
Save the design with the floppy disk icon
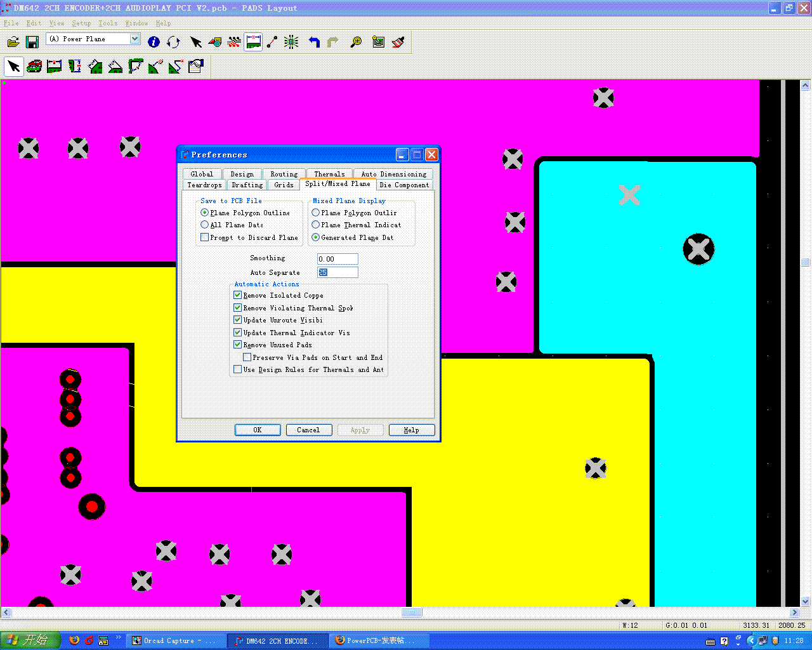pyautogui.click(x=32, y=42)
